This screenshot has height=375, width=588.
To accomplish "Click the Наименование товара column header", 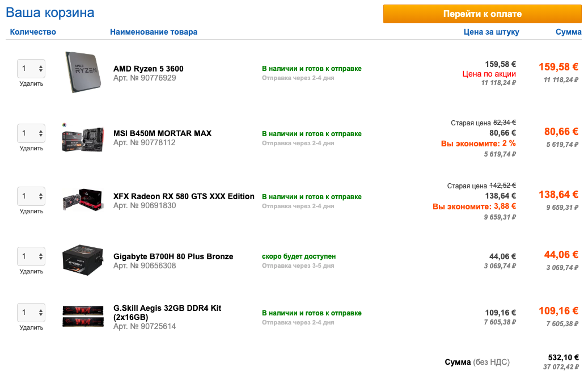I will (x=154, y=32).
